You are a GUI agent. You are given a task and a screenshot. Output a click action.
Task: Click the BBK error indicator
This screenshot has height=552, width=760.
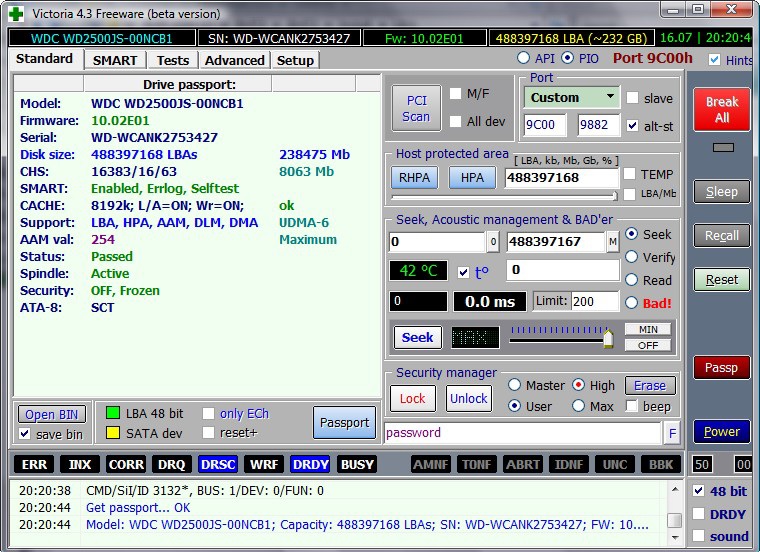[661, 464]
